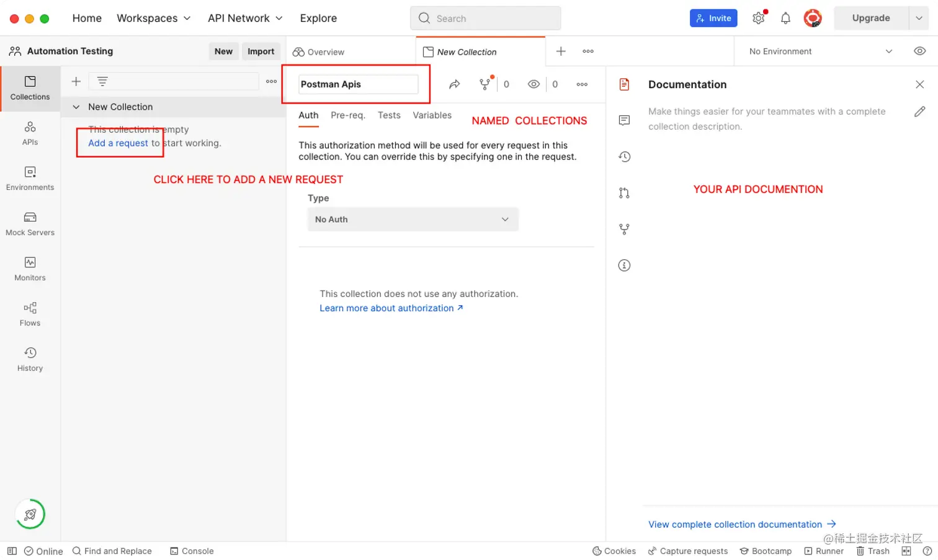
Task: Click the Search field in the top bar
Action: 485,18
